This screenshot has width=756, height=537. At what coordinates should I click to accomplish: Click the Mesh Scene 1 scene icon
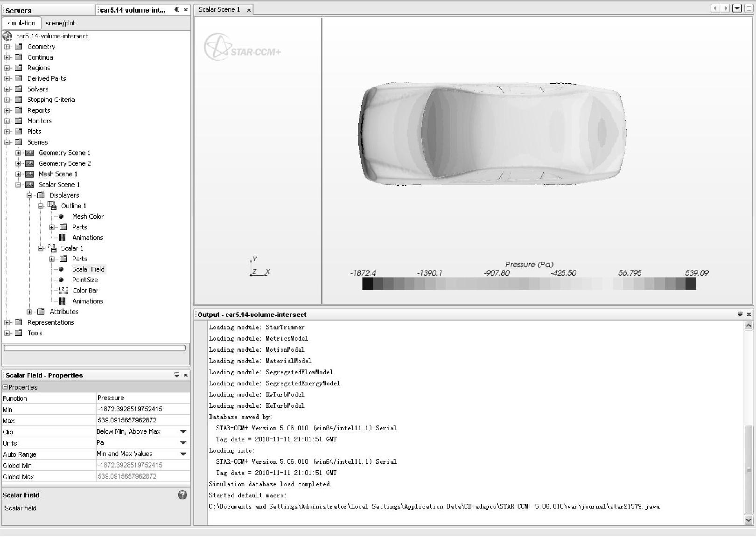click(x=29, y=174)
